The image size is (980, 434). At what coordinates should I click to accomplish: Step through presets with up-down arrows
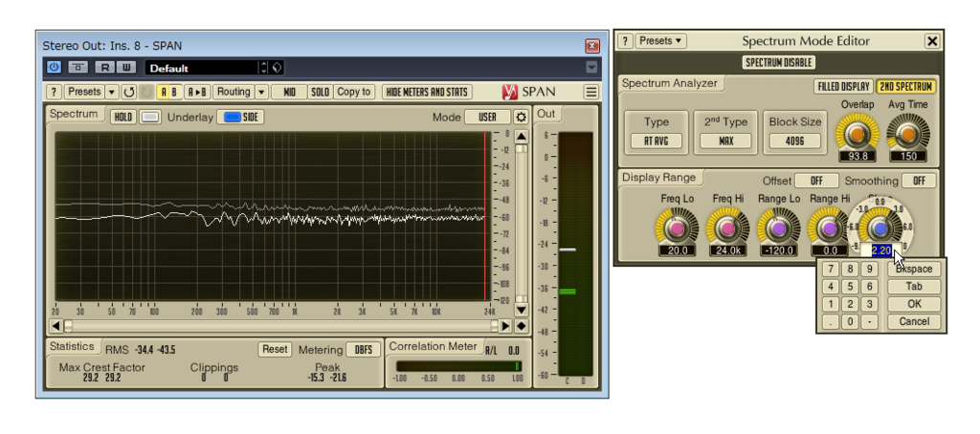click(x=264, y=67)
